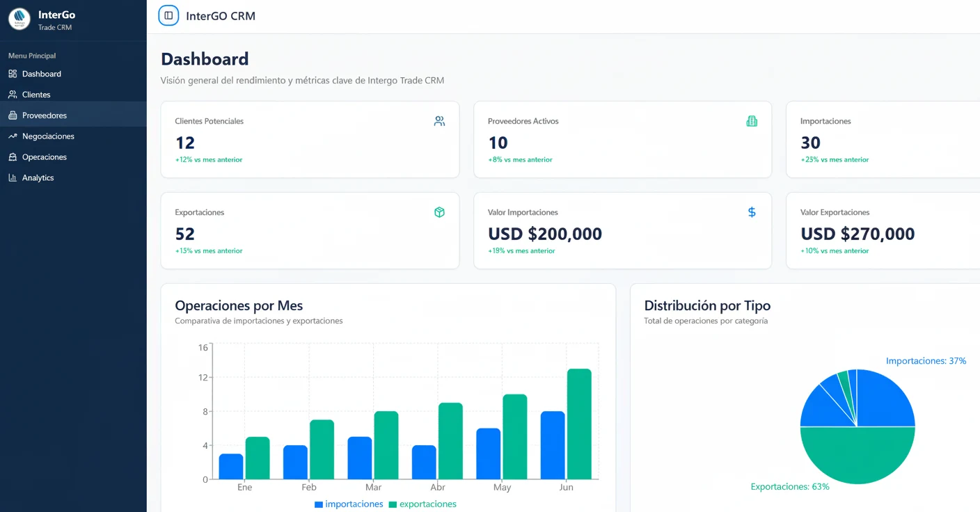
Task: Toggle the sidebar panel button
Action: (x=168, y=15)
